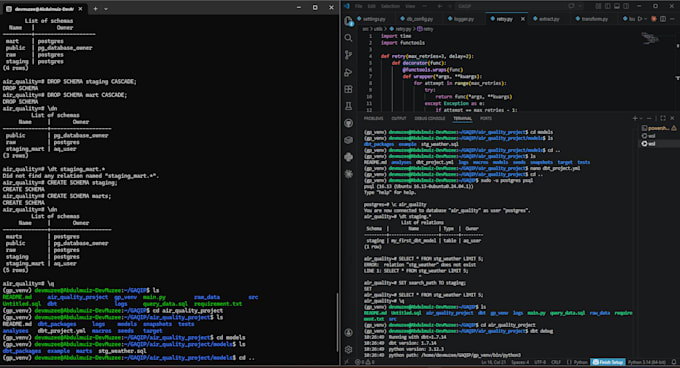The width and height of the screenshot is (680, 368).
Task: Click the src folder in breadcrumbs
Action: pos(366,29)
